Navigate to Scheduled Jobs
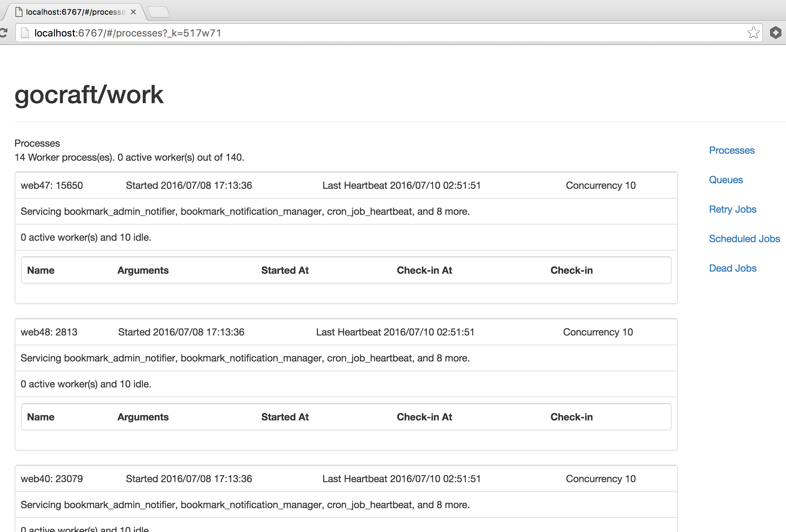The image size is (786, 532). (x=744, y=239)
